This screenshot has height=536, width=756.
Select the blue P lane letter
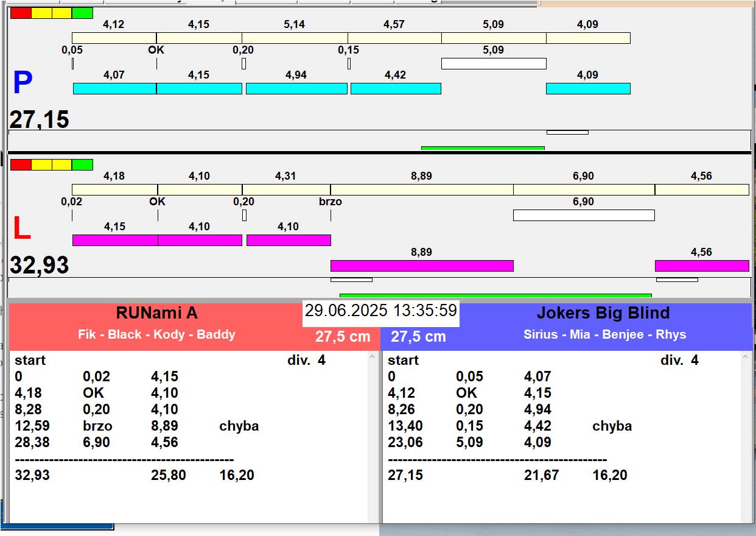pyautogui.click(x=23, y=83)
